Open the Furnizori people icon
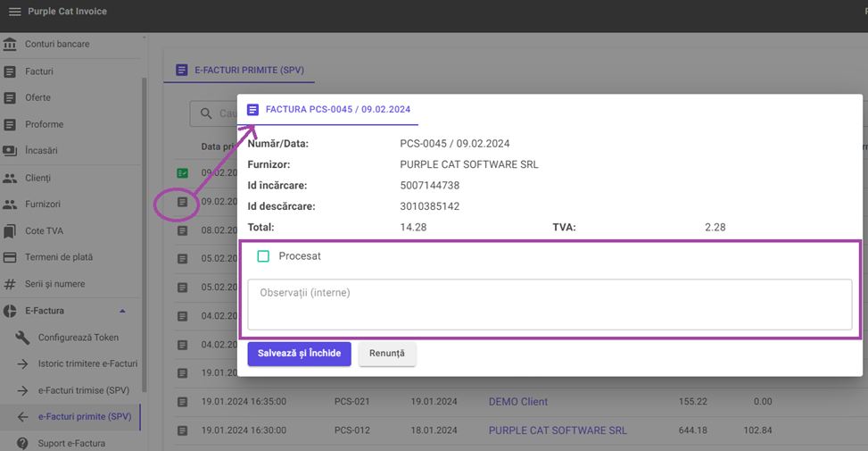Image resolution: width=868 pixels, height=451 pixels. 10,204
